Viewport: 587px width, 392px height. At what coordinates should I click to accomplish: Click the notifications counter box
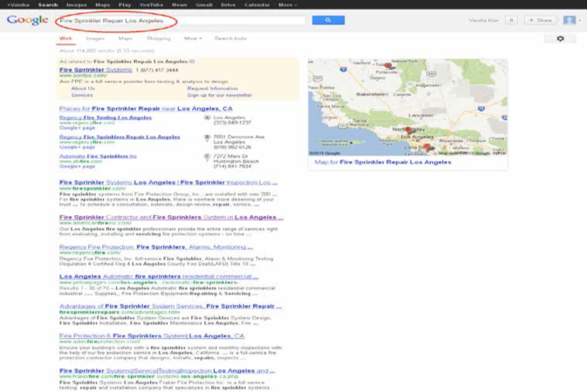(511, 20)
